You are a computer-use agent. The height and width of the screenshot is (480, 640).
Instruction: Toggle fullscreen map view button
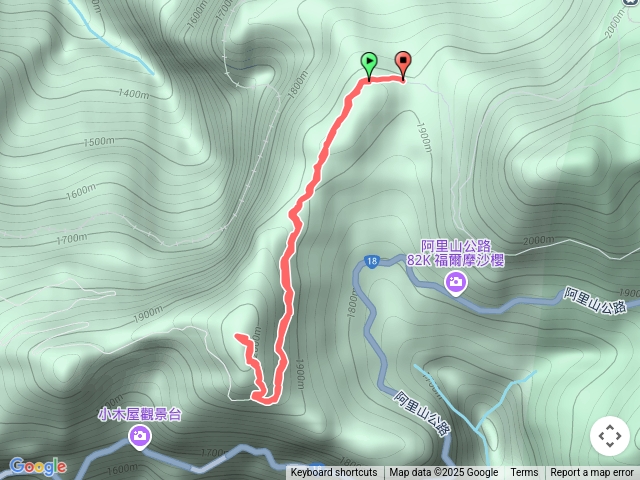610,436
